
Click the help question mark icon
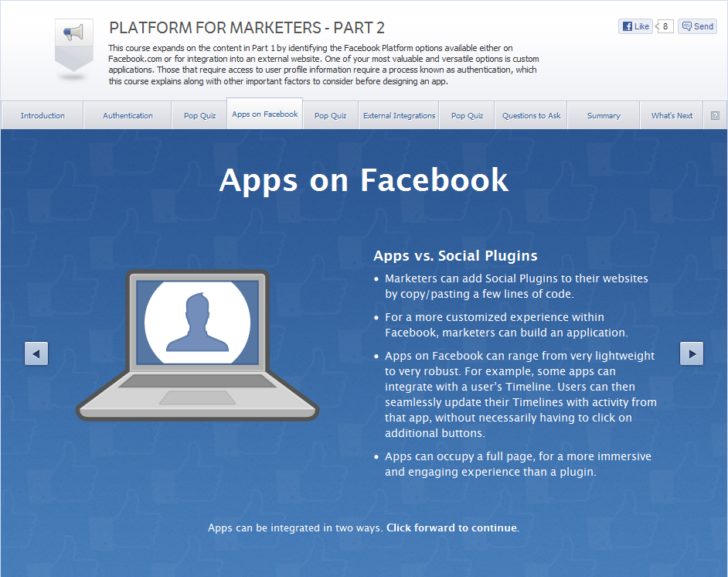[715, 116]
